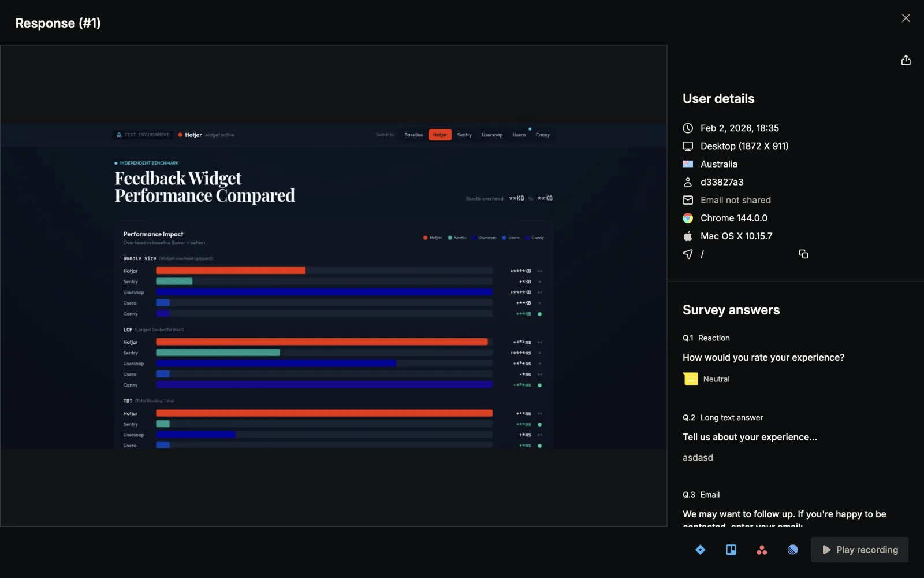The image size is (924, 578).
Task: Send the response to Trello via the board icon
Action: [x=731, y=550]
